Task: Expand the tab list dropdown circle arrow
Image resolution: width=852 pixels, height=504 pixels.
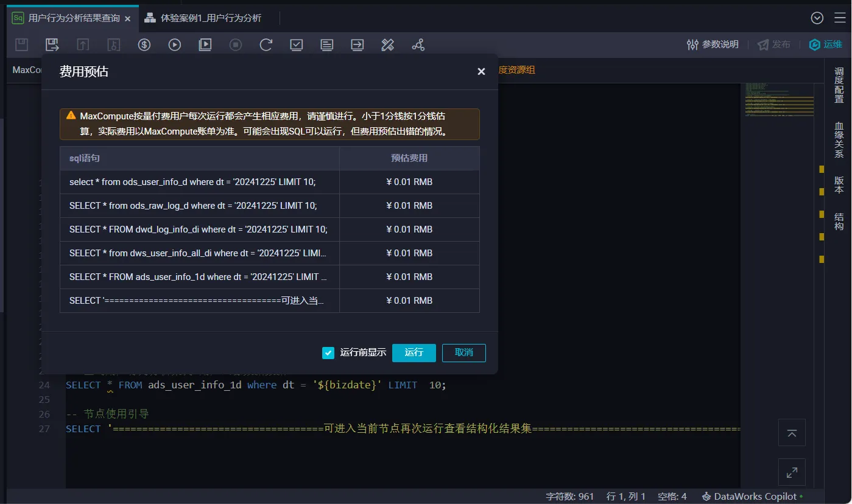Action: pos(817,18)
